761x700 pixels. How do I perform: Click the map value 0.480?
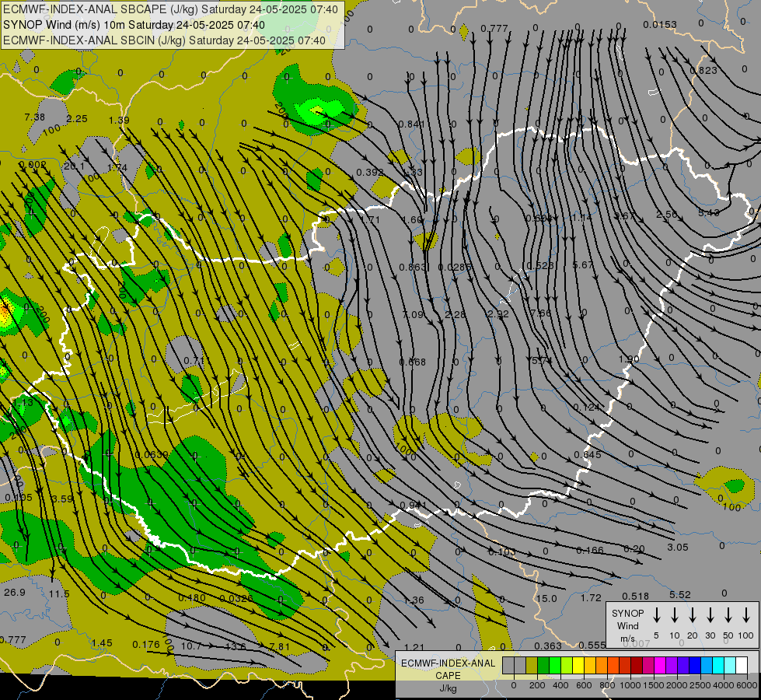coord(192,598)
